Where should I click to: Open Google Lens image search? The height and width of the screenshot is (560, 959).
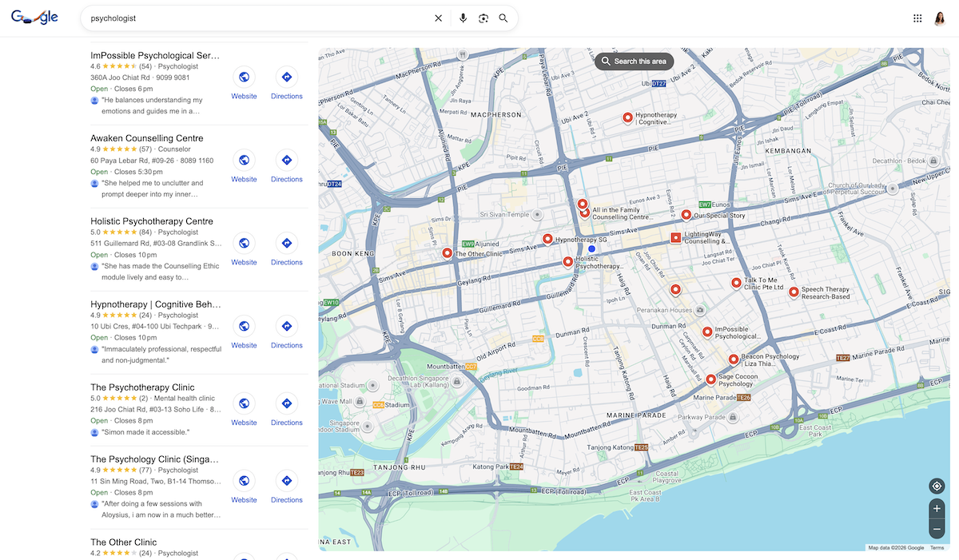[483, 18]
